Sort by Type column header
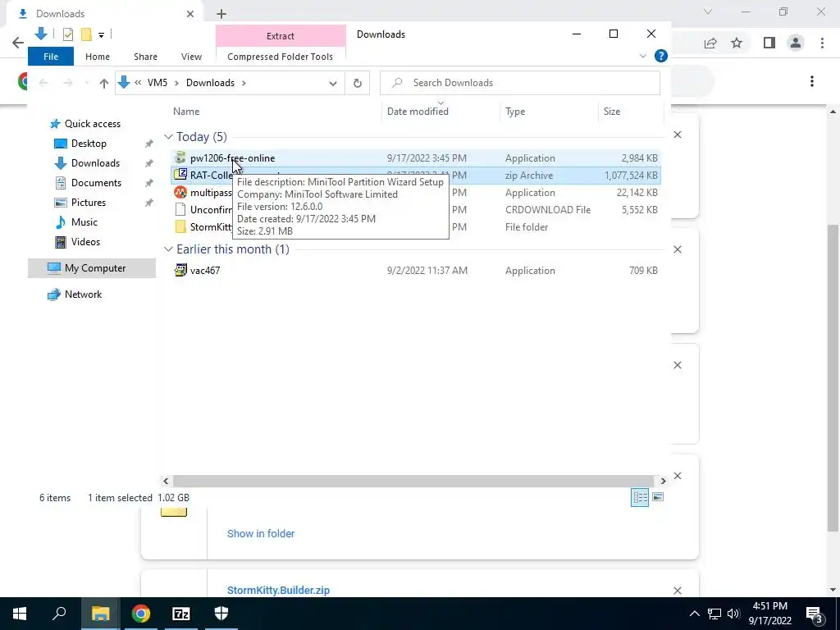 coord(515,112)
